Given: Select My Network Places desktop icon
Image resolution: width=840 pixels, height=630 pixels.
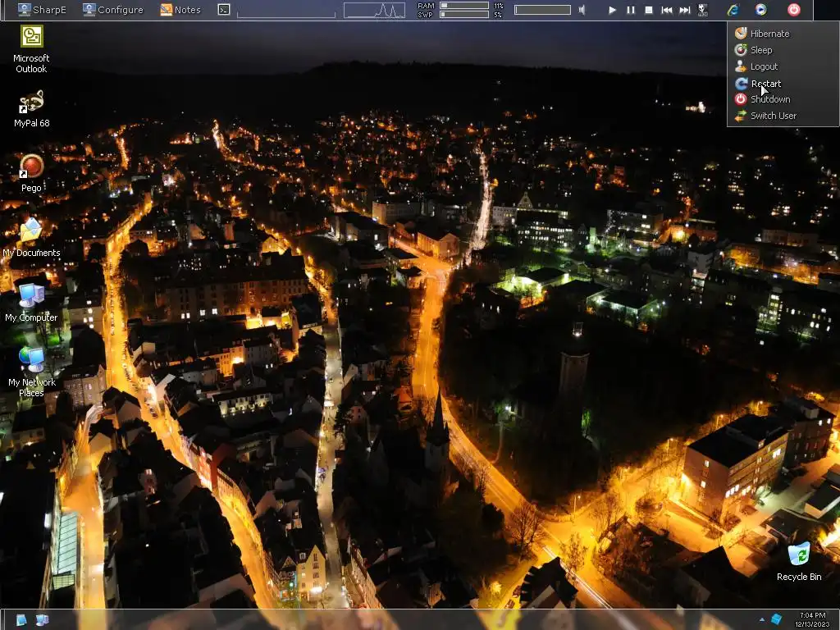Looking at the screenshot, I should 32,372.
